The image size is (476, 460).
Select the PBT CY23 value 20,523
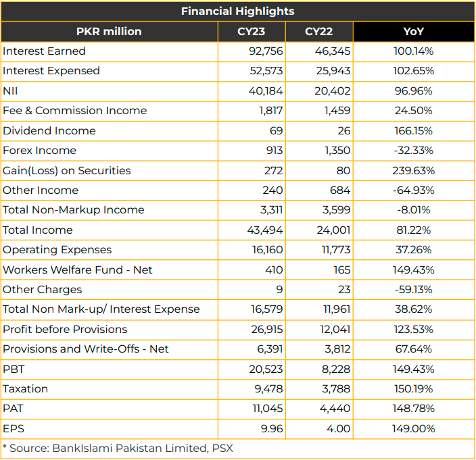pos(266,369)
